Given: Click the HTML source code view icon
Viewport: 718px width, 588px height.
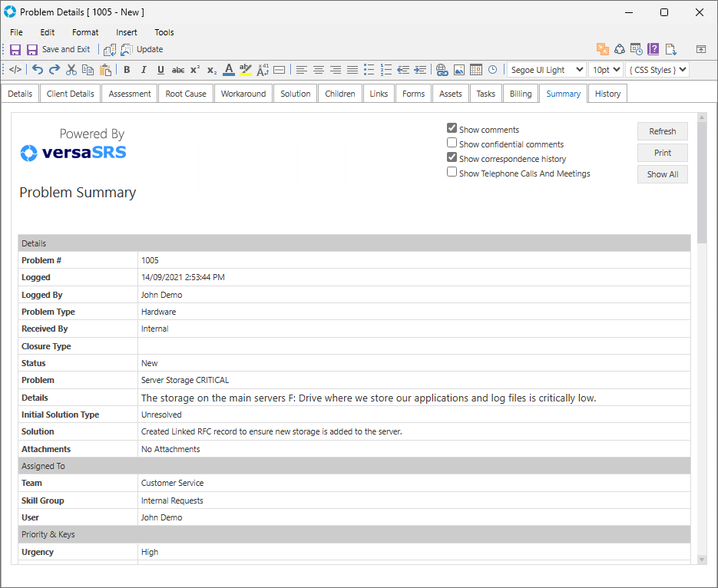Looking at the screenshot, I should pyautogui.click(x=15, y=70).
